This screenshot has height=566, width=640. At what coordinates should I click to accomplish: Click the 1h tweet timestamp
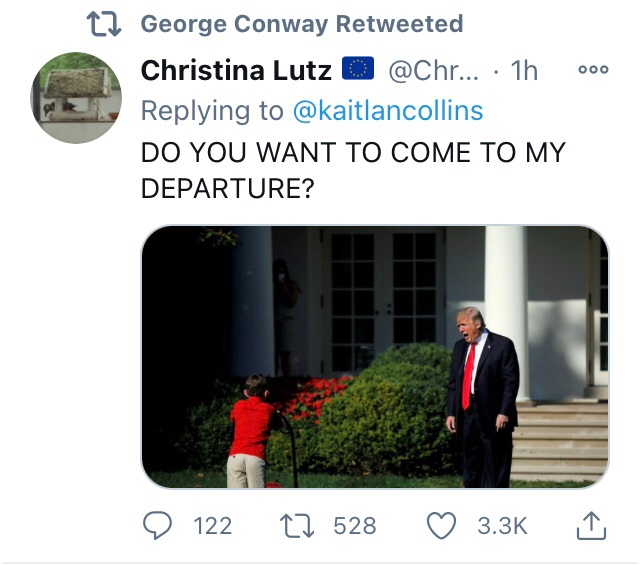point(524,71)
